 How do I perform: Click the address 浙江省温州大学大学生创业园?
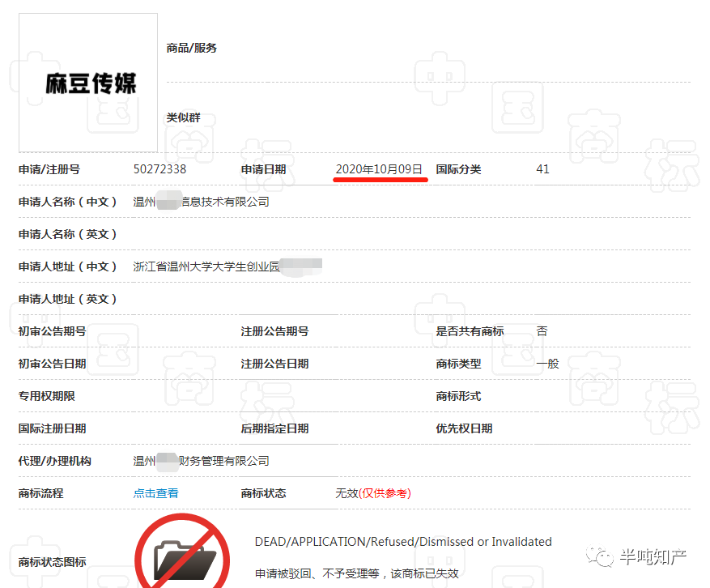click(206, 266)
